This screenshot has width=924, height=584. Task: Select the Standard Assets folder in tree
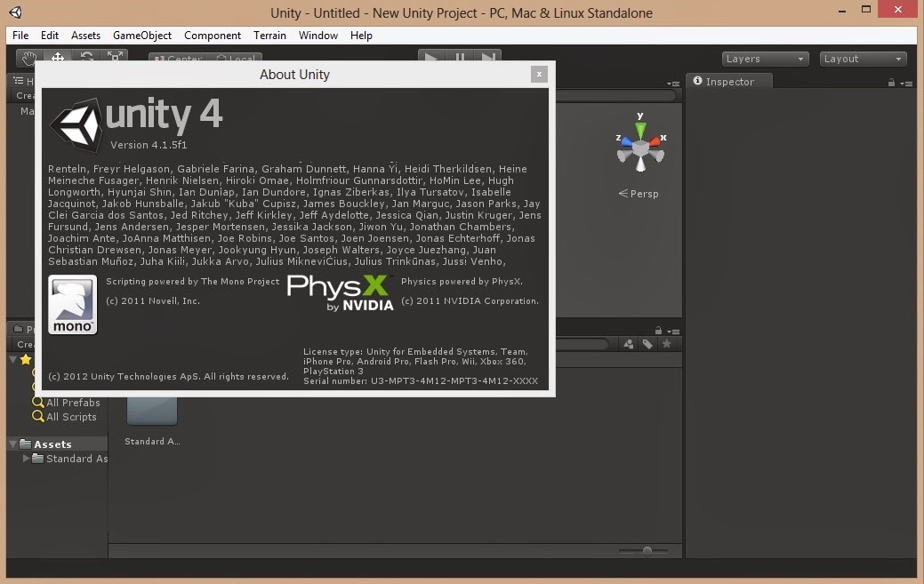coord(71,459)
